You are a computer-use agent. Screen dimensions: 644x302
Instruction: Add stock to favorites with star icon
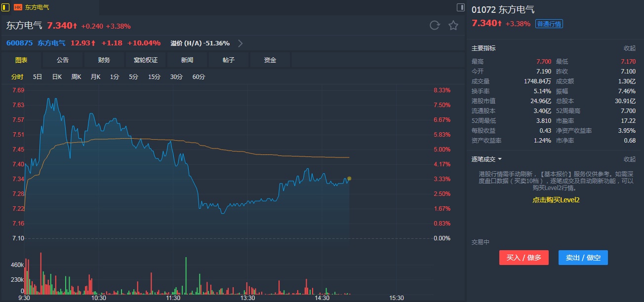pyautogui.click(x=453, y=26)
